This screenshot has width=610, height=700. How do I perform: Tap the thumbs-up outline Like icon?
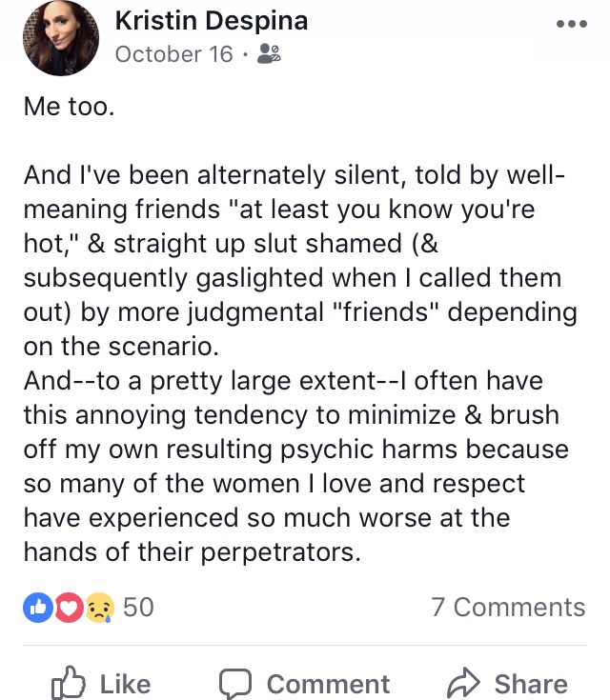pyautogui.click(x=69, y=683)
